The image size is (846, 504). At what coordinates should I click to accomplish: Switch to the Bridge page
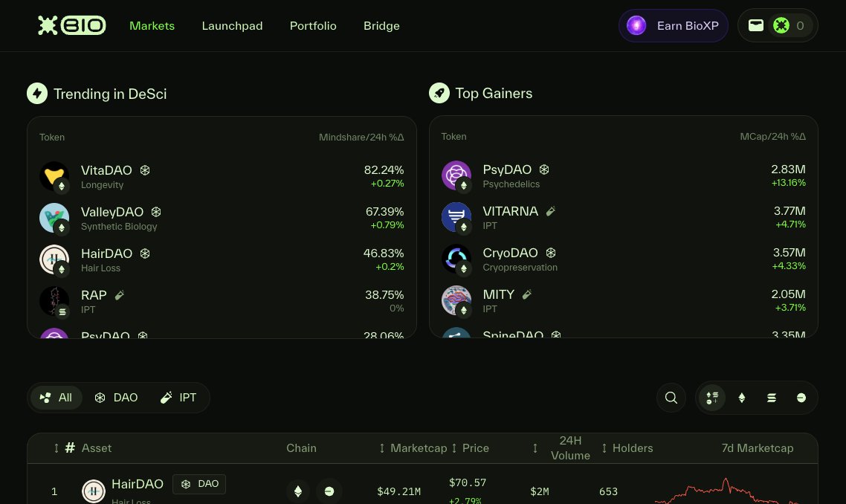381,26
